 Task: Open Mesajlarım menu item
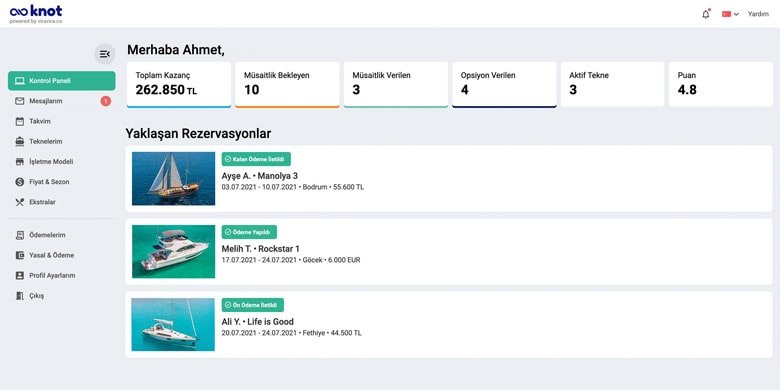pyautogui.click(x=61, y=101)
